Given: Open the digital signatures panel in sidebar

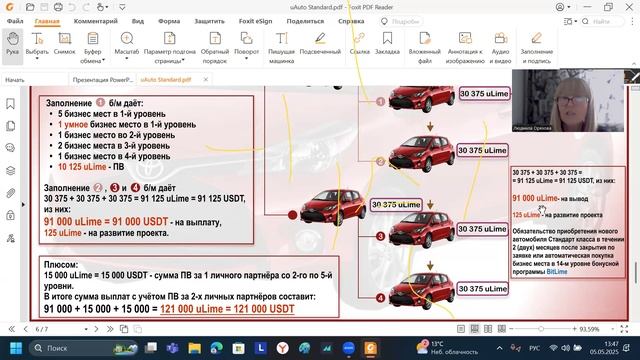Looking at the screenshot, I should pos(11,238).
